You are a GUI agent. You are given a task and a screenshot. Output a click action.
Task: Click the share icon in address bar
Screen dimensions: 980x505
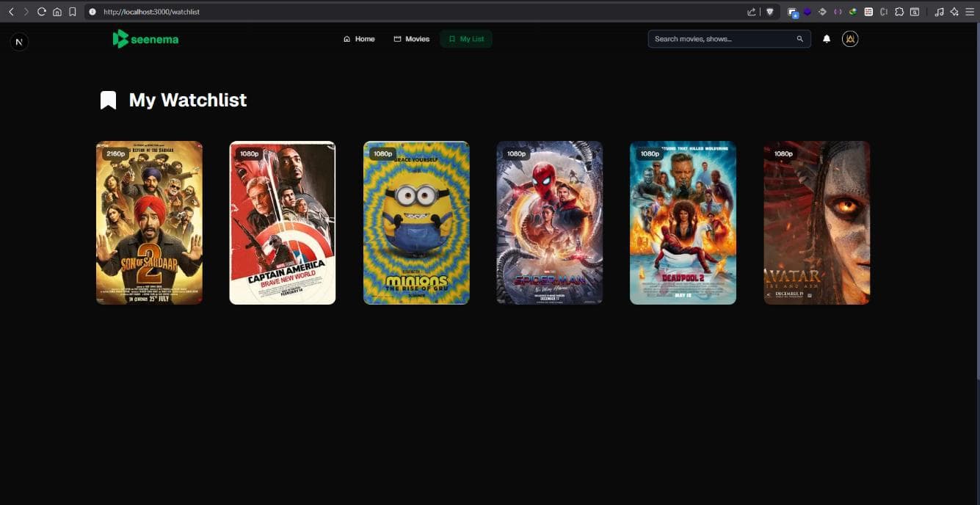[752, 12]
